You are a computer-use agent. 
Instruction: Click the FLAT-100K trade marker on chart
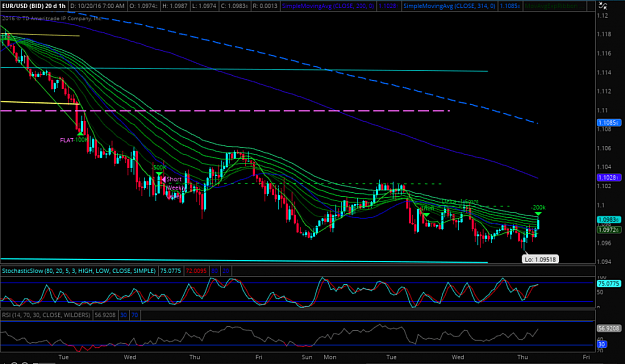coord(74,140)
